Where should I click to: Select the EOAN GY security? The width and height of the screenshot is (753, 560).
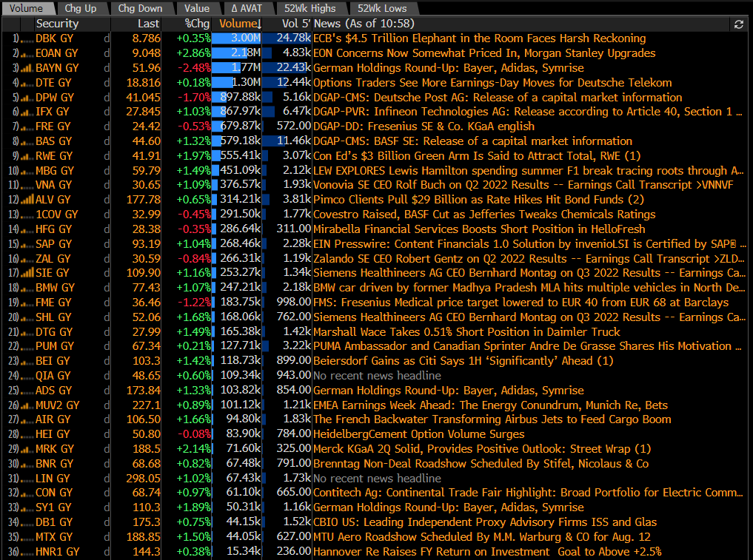(x=57, y=53)
